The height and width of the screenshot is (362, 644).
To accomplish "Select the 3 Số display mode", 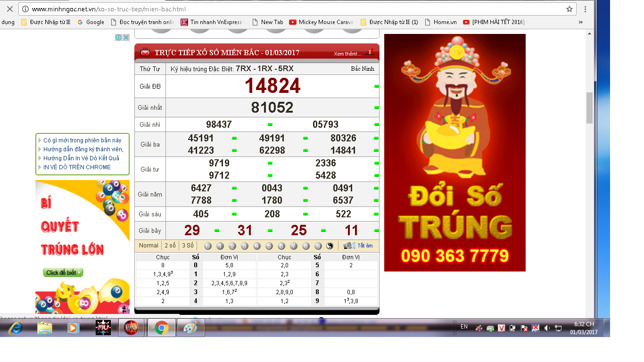I will click(x=188, y=246).
